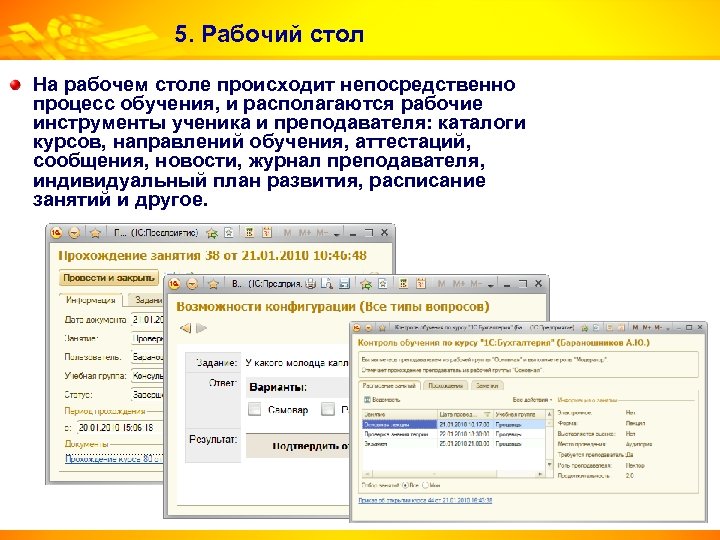
Task: Select Проверка знания теории row
Action: (x=454, y=434)
